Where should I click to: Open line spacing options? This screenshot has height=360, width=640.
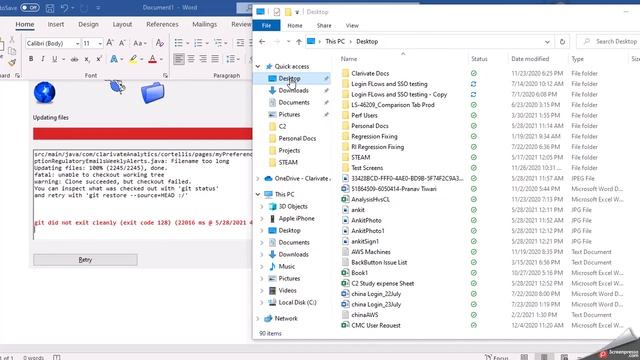[233, 59]
